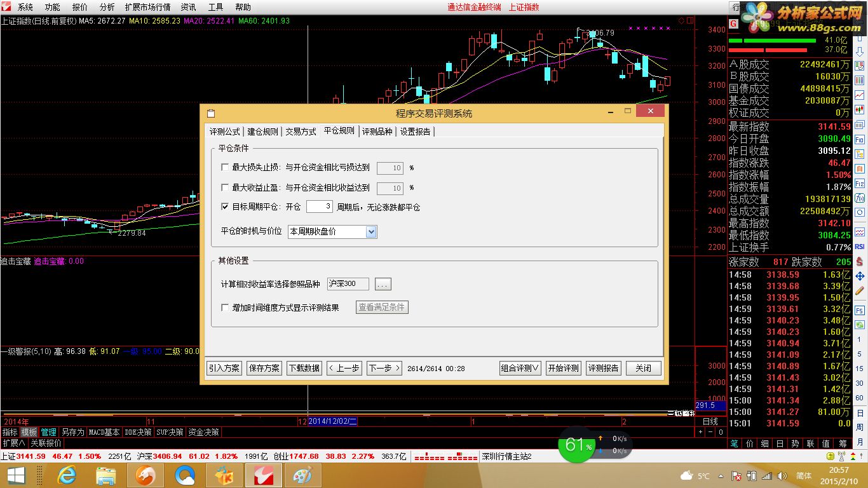This screenshot has height=488, width=868.
Task: Switch to 交易方式 tab
Action: 301,132
